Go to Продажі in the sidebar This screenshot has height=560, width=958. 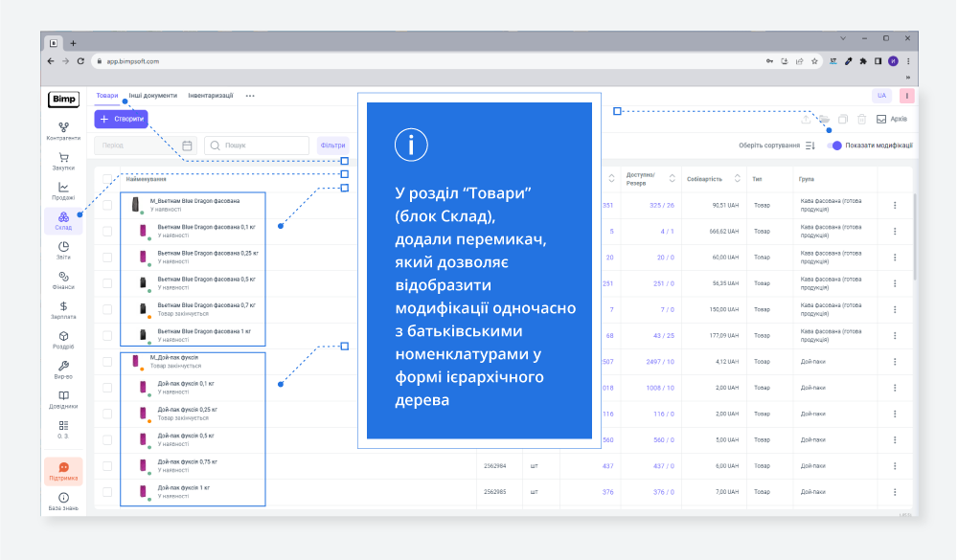[x=63, y=190]
